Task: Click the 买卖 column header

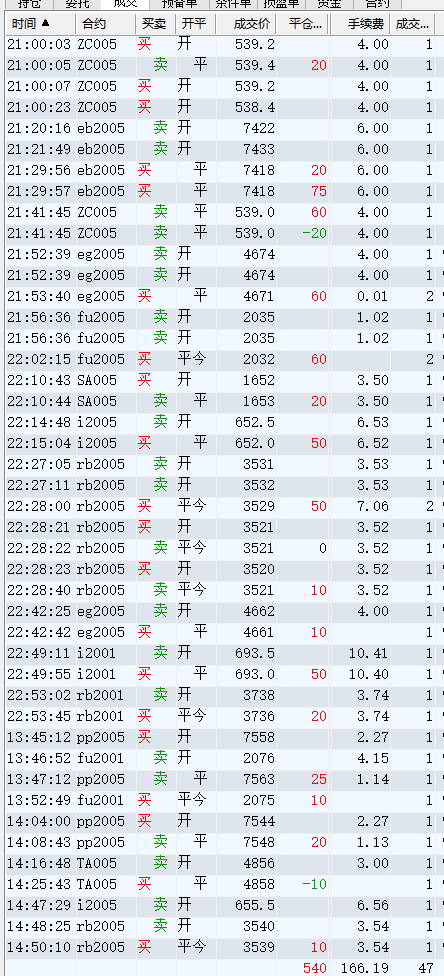Action: pos(156,24)
